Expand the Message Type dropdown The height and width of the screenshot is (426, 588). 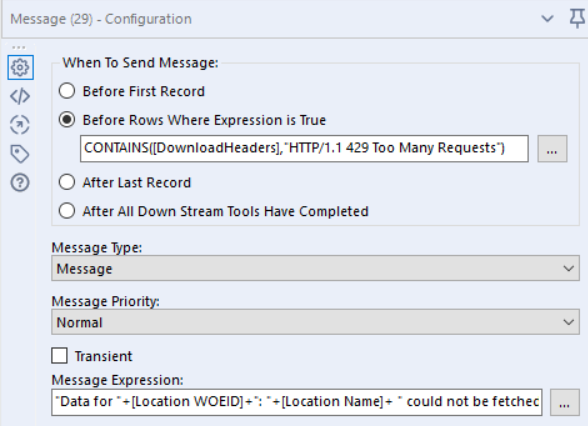click(315, 268)
